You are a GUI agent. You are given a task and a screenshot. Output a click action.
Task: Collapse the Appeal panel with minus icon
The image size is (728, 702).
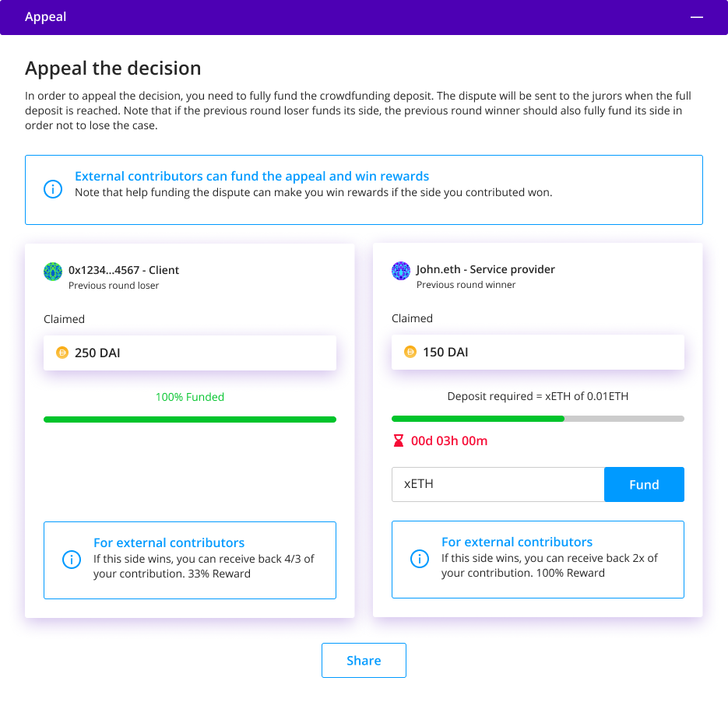click(x=696, y=17)
